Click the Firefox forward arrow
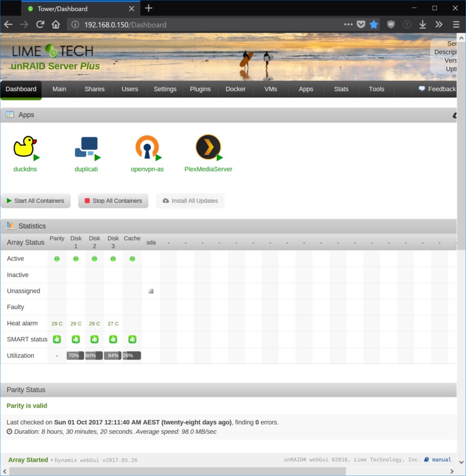 [x=24, y=24]
